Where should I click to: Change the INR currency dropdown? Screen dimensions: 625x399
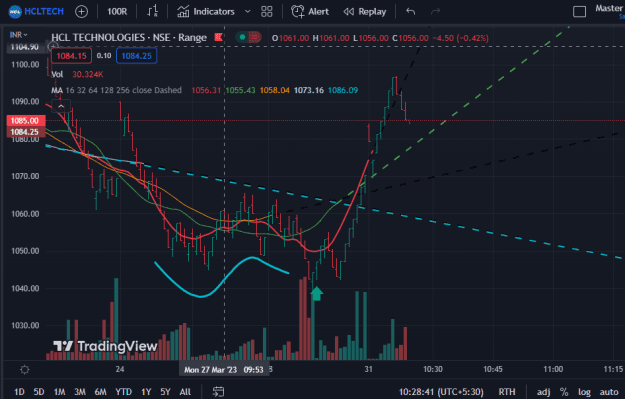(18, 35)
